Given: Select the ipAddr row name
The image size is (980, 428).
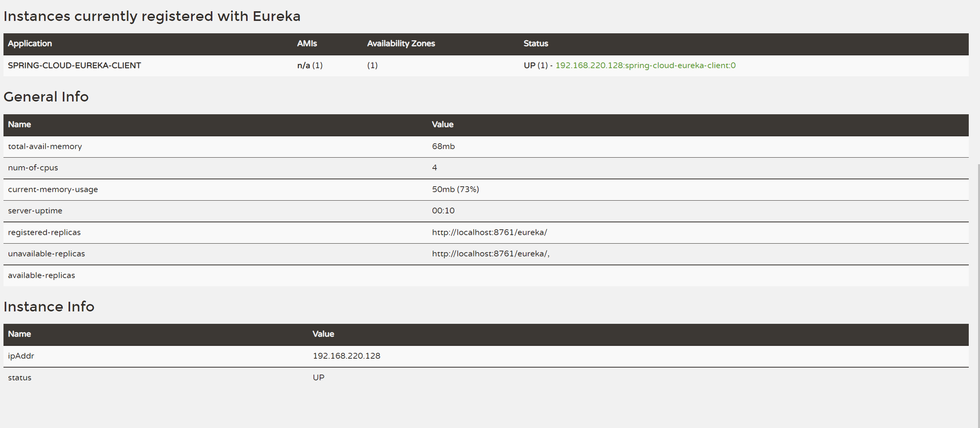Looking at the screenshot, I should pyautogui.click(x=21, y=356).
